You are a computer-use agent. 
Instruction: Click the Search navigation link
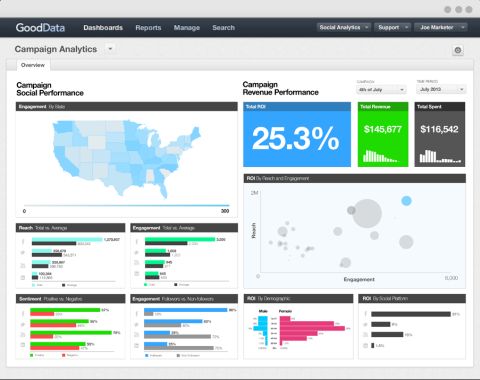click(x=223, y=28)
